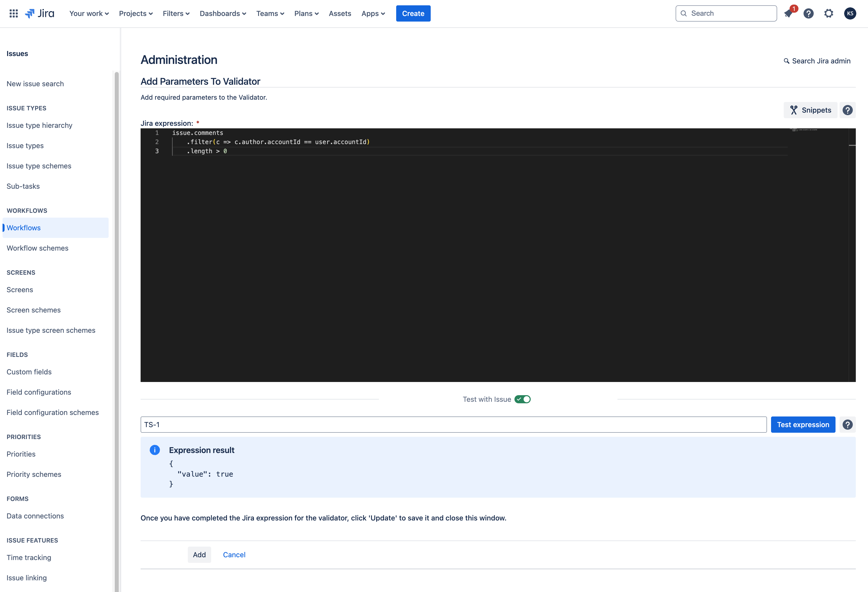Open the notifications bell icon
The width and height of the screenshot is (868, 592).
[788, 14]
